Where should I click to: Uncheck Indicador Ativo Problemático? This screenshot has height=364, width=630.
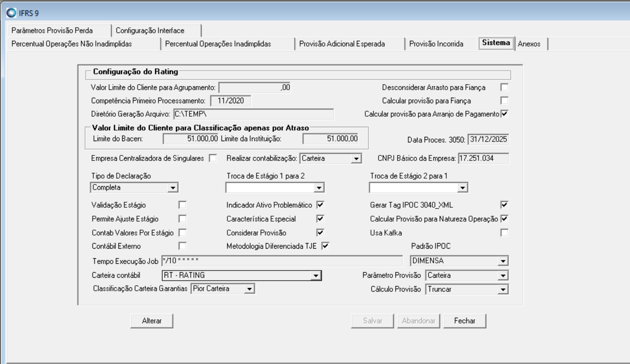(x=320, y=205)
